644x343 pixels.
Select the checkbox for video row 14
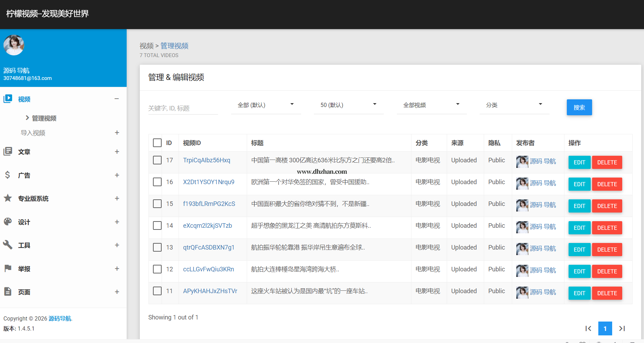pos(157,226)
